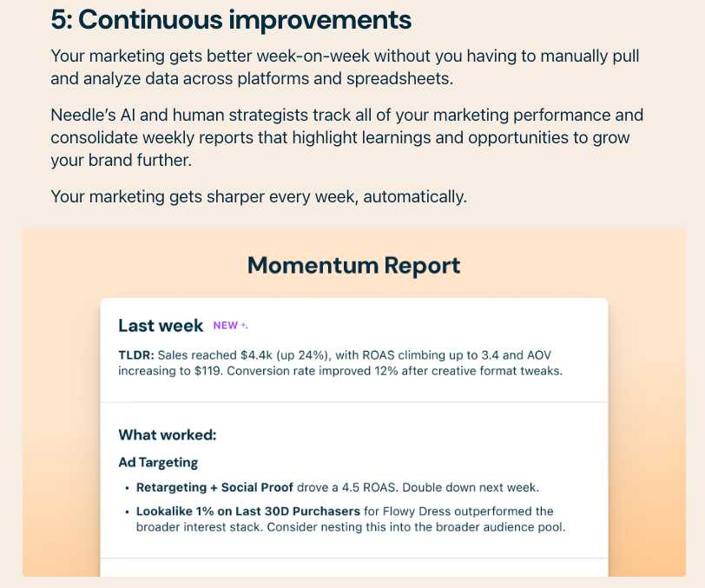Click the paragraph about Needle's AI strategists

[x=346, y=138]
